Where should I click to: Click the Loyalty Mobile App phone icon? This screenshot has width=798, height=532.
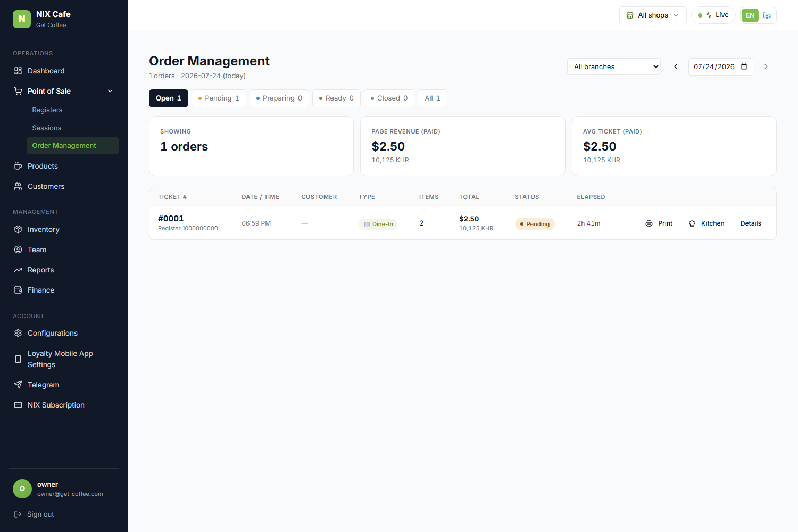click(18, 359)
